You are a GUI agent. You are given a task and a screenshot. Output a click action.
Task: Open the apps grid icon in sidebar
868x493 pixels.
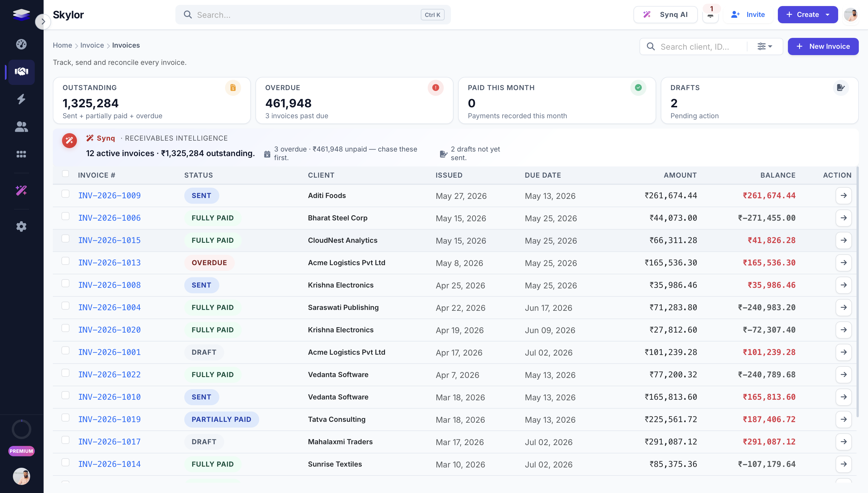(21, 154)
